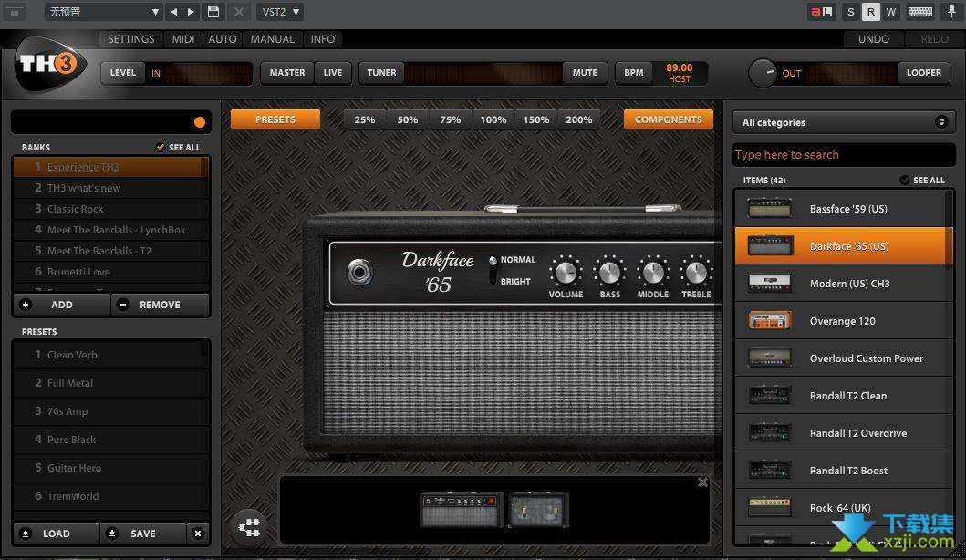The height and width of the screenshot is (560, 966).
Task: Open plugin options menu icon at top-left
Action: [15, 12]
